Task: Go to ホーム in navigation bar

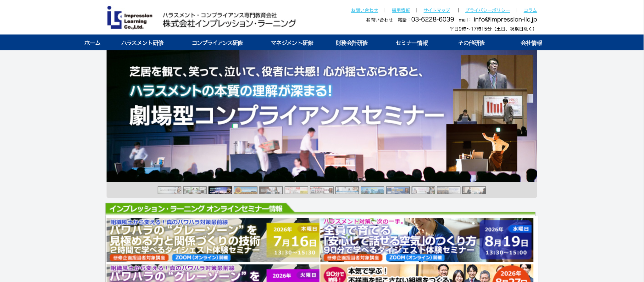Action: coord(92,43)
